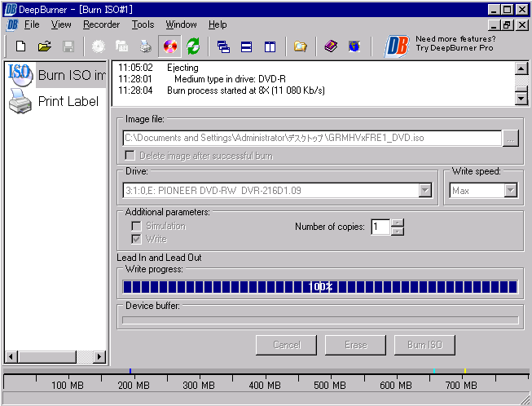Toggle the Write checkbox

coord(136,239)
